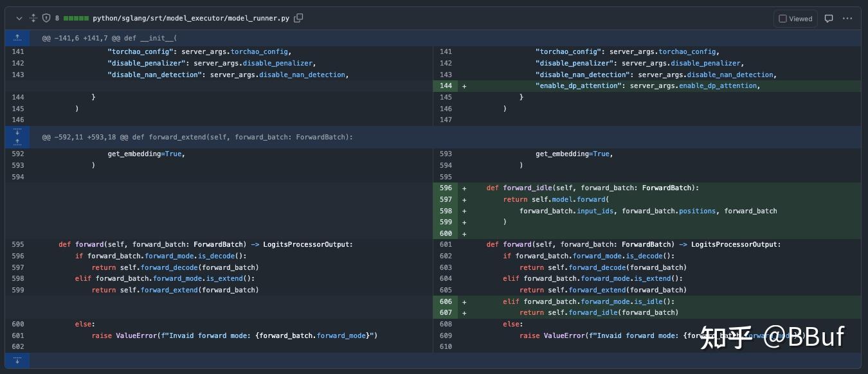Expand down before the forward_extend hunk
This screenshot has height=374, width=868.
pos(17,132)
